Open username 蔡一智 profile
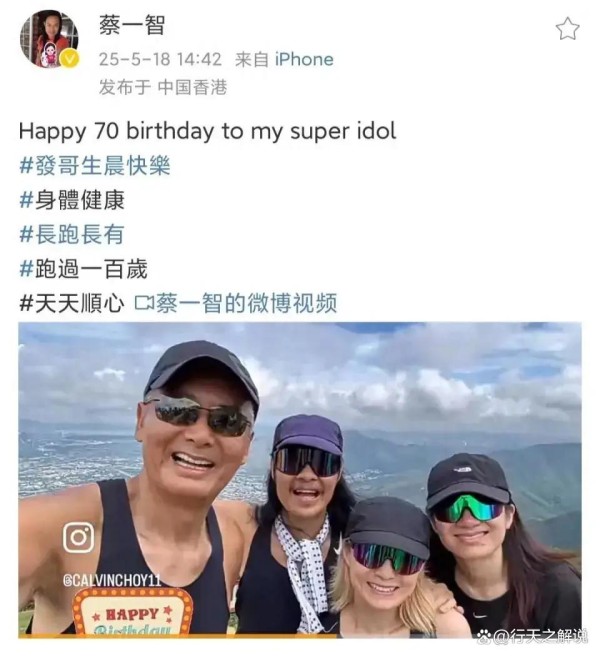 click(x=132, y=25)
